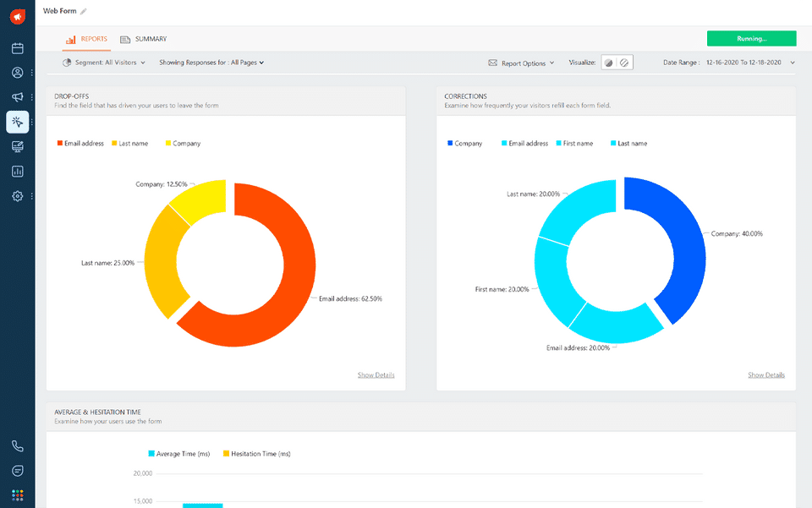Click the date range 12-16-2020 To 12-18-2020
The width and height of the screenshot is (812, 508).
743,63
